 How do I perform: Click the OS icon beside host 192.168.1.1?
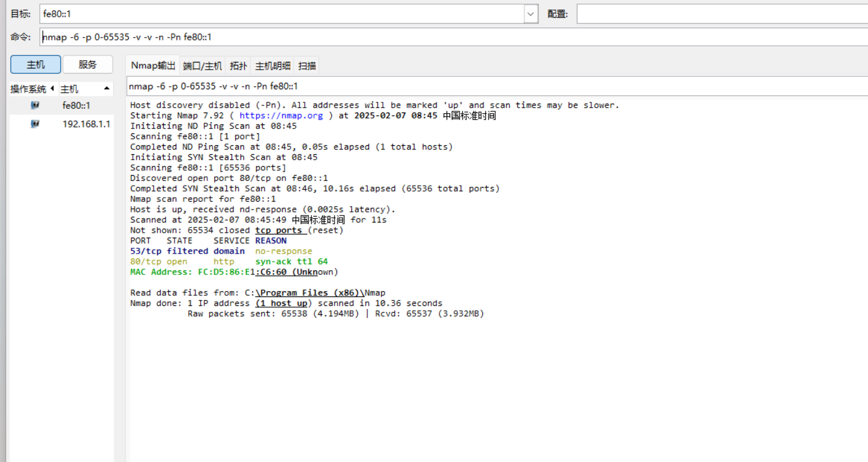tap(35, 124)
